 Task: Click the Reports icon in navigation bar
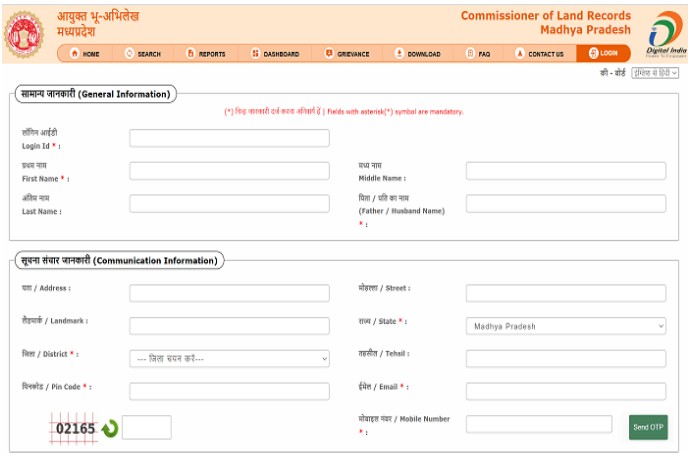click(x=190, y=54)
